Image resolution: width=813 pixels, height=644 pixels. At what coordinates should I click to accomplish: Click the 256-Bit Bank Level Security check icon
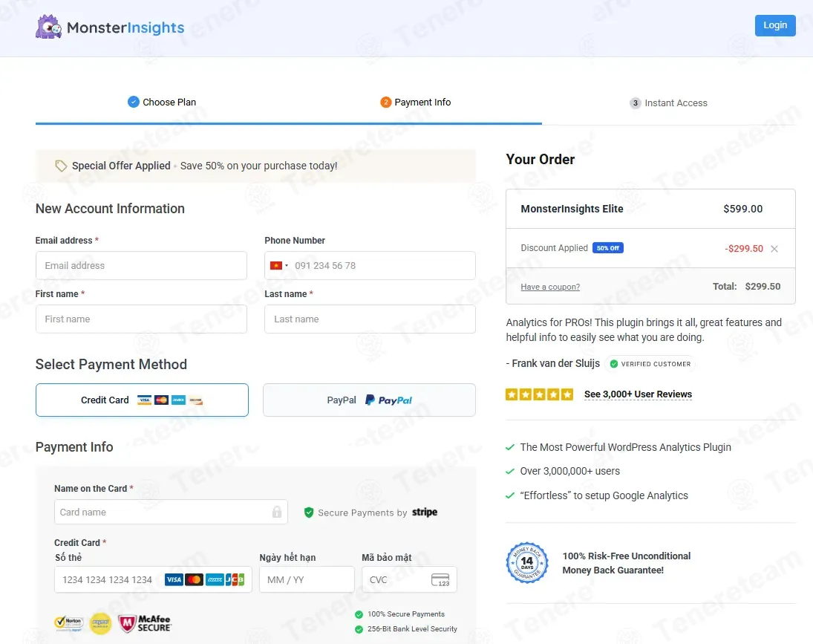[x=359, y=629]
